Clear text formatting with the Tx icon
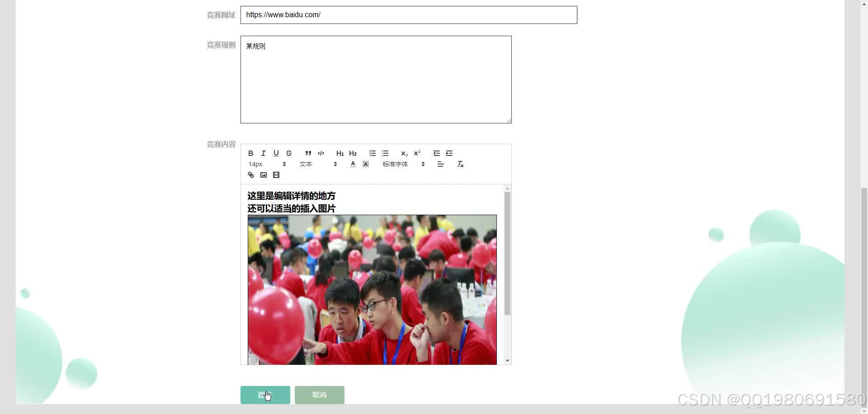The image size is (868, 414). (x=460, y=164)
